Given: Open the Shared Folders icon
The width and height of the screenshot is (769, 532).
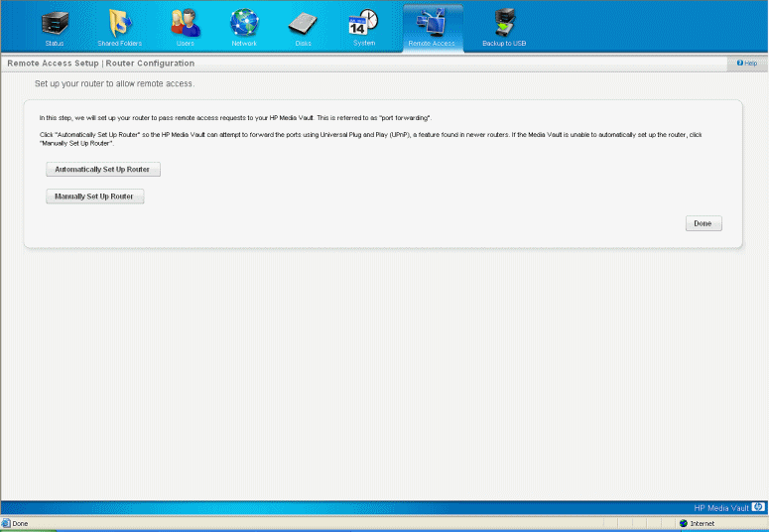Looking at the screenshot, I should pyautogui.click(x=119, y=22).
